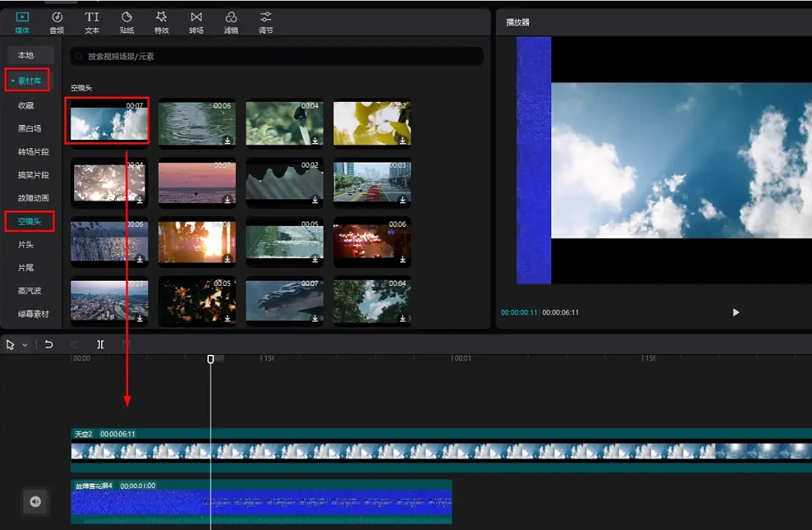Open the 音频 (Audio) panel icon
812x530 pixels.
(x=56, y=17)
